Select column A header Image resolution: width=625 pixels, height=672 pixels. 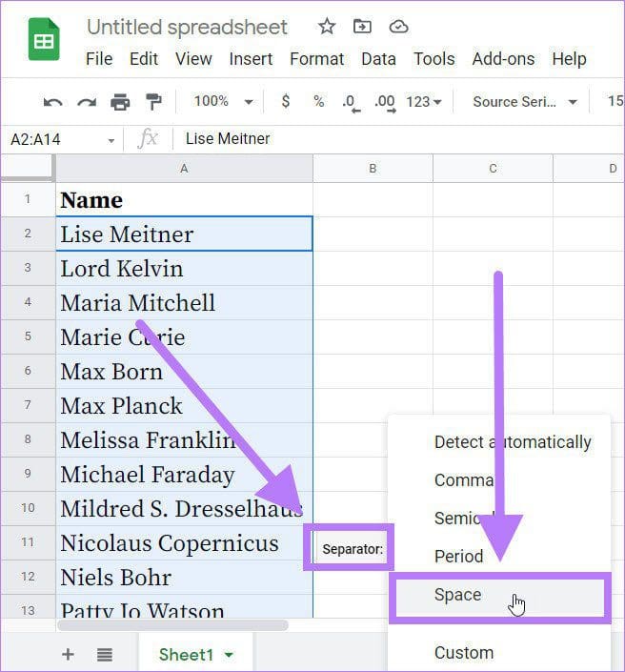click(x=184, y=169)
